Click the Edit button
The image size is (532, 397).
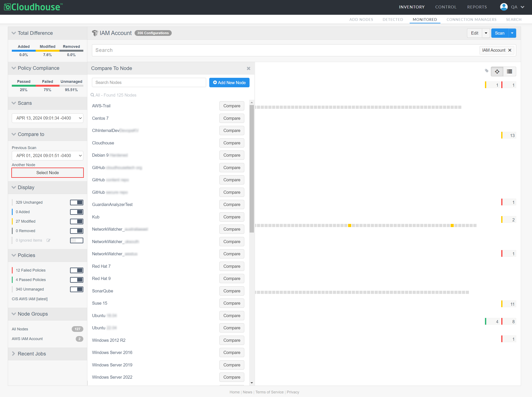(x=475, y=33)
